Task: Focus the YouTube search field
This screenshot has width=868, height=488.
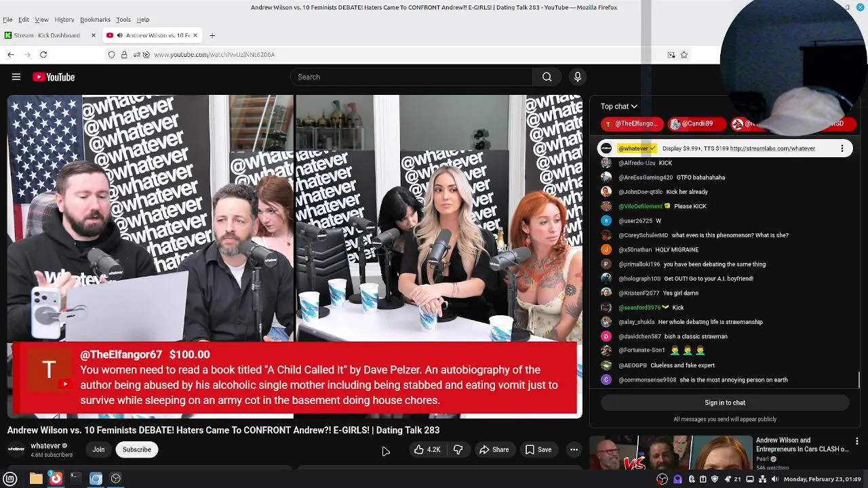Action: click(x=412, y=77)
